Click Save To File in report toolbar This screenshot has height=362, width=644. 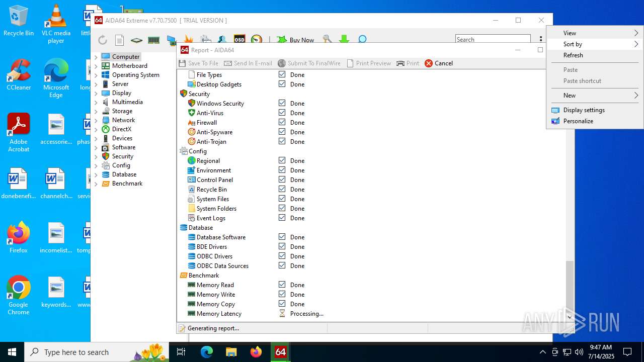199,63
